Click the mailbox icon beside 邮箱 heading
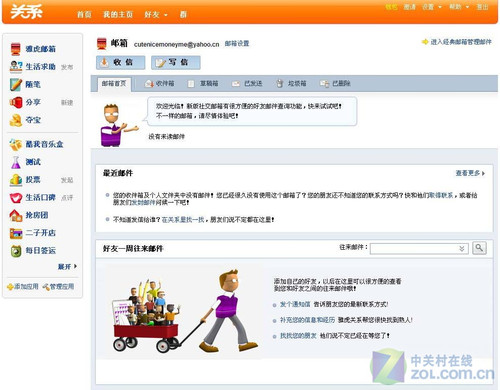This screenshot has width=500, height=390. 102,44
